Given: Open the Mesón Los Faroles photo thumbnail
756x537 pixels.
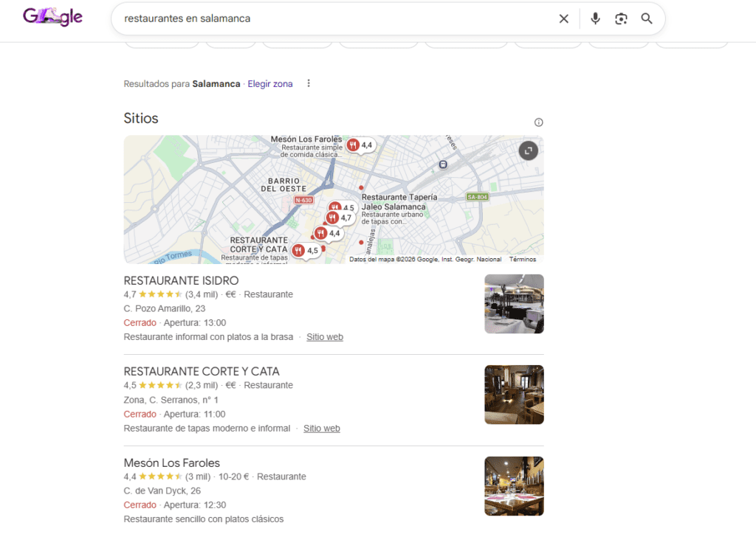Looking at the screenshot, I should click(x=514, y=486).
